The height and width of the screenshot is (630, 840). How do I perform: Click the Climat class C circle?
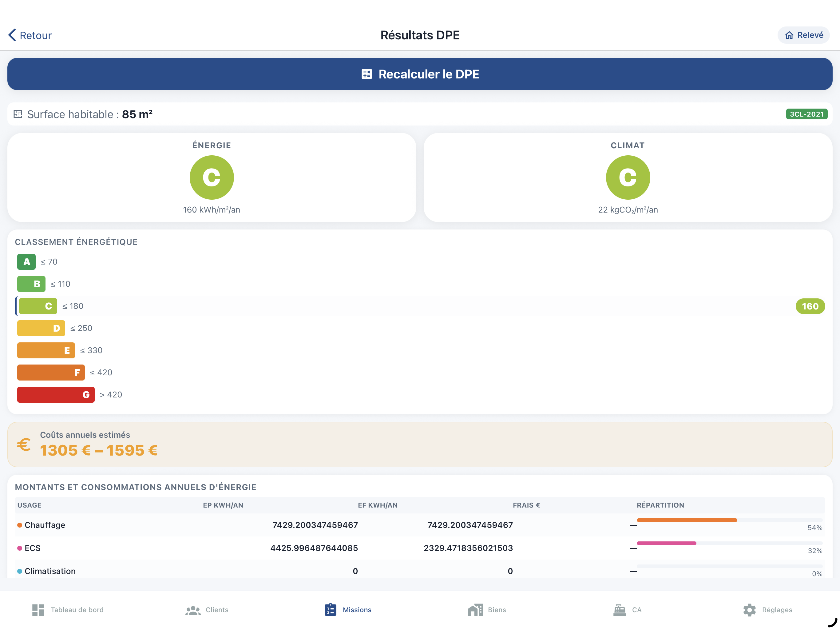627,177
